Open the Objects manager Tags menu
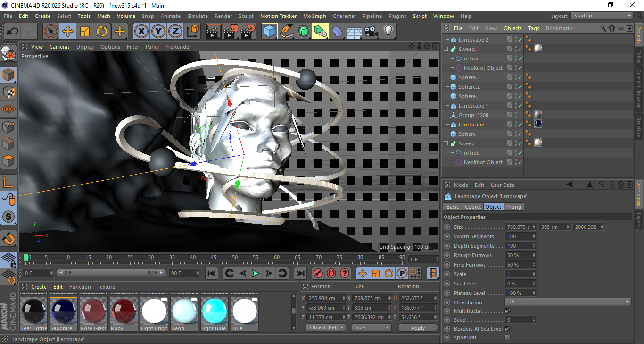The width and height of the screenshot is (644, 344). 534,28
